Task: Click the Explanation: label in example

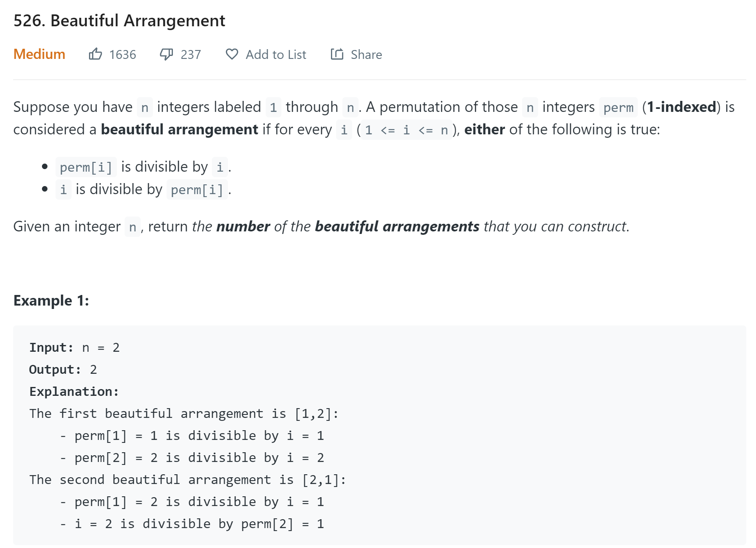Action: [74, 392]
